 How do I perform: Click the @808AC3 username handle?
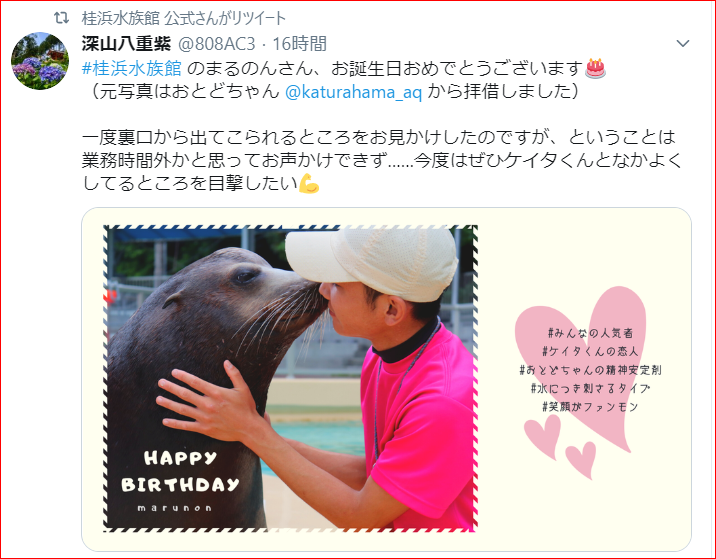(216, 44)
